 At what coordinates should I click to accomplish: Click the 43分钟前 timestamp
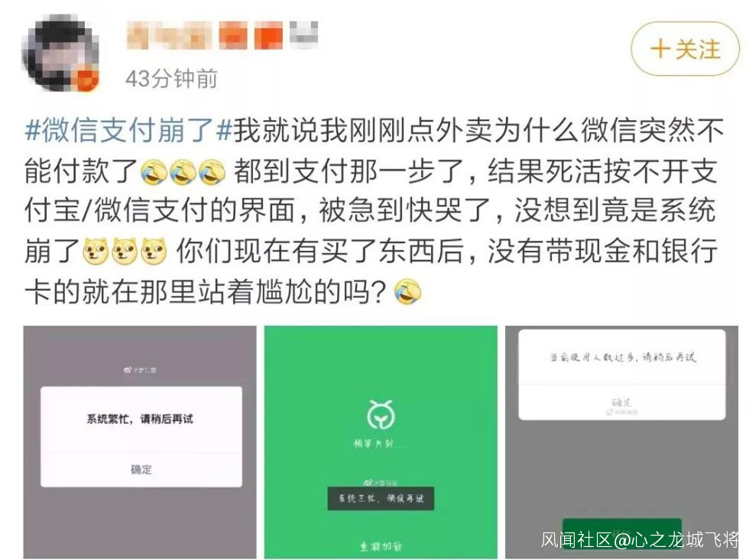click(x=171, y=79)
